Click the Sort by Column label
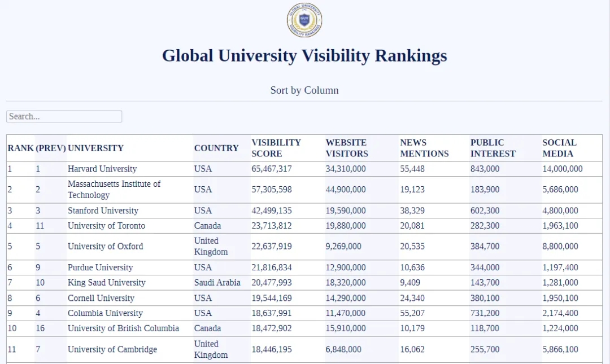This screenshot has width=610, height=364. (x=304, y=90)
